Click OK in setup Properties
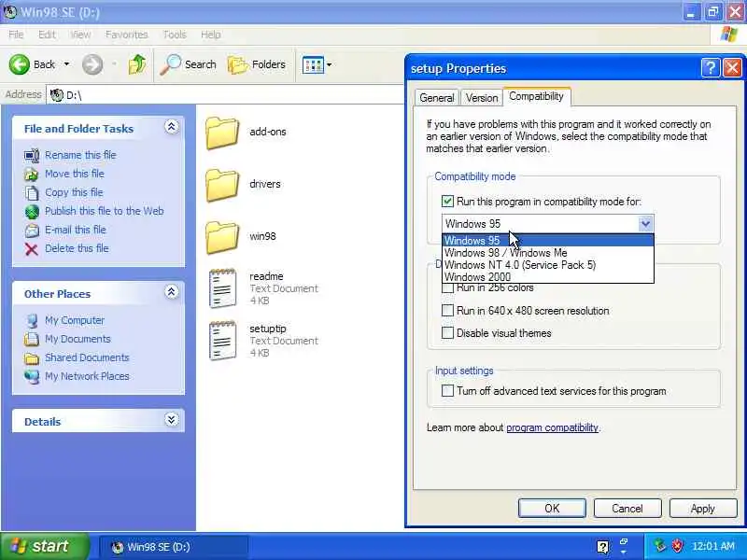Image resolution: width=747 pixels, height=560 pixels. tap(552, 508)
